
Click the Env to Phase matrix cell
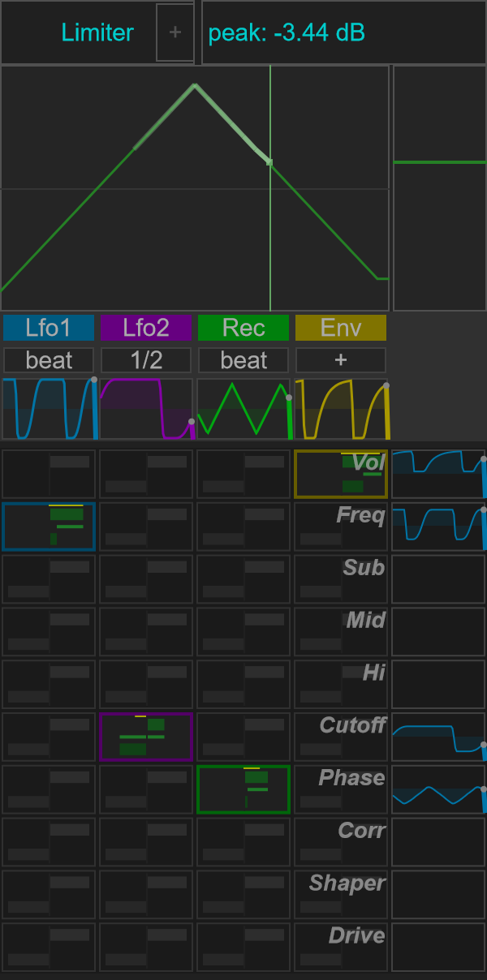(x=341, y=789)
